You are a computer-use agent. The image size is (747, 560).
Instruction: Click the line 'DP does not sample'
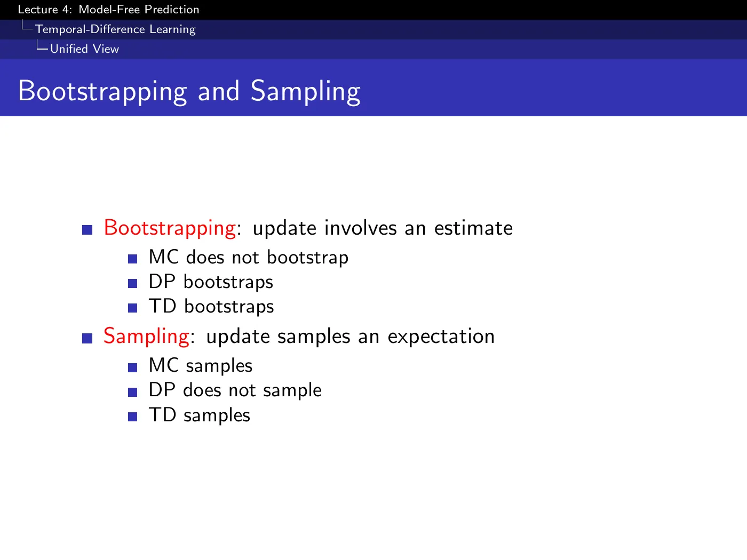(235, 390)
